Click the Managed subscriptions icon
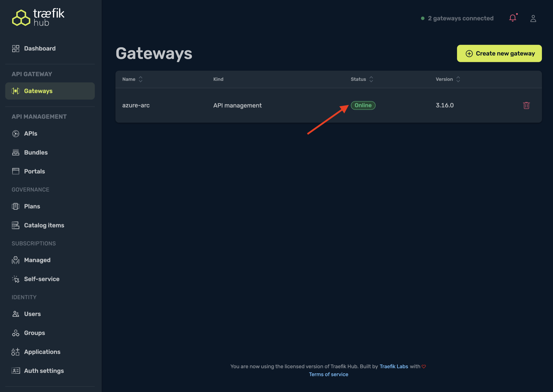553x392 pixels. point(16,260)
